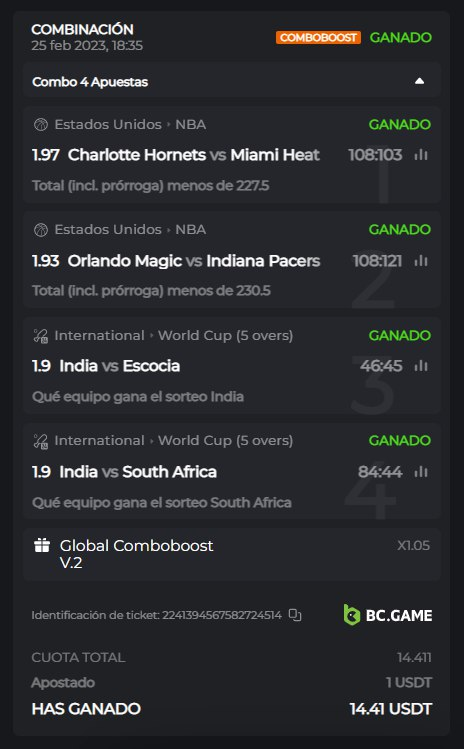This screenshot has height=749, width=464.
Task: Click the BC.GAME logo
Action: [388, 615]
